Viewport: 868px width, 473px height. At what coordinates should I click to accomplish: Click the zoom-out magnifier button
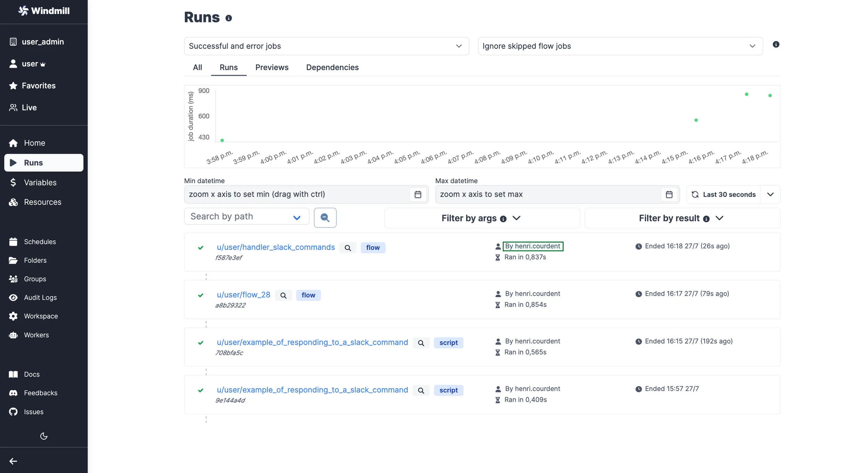325,218
